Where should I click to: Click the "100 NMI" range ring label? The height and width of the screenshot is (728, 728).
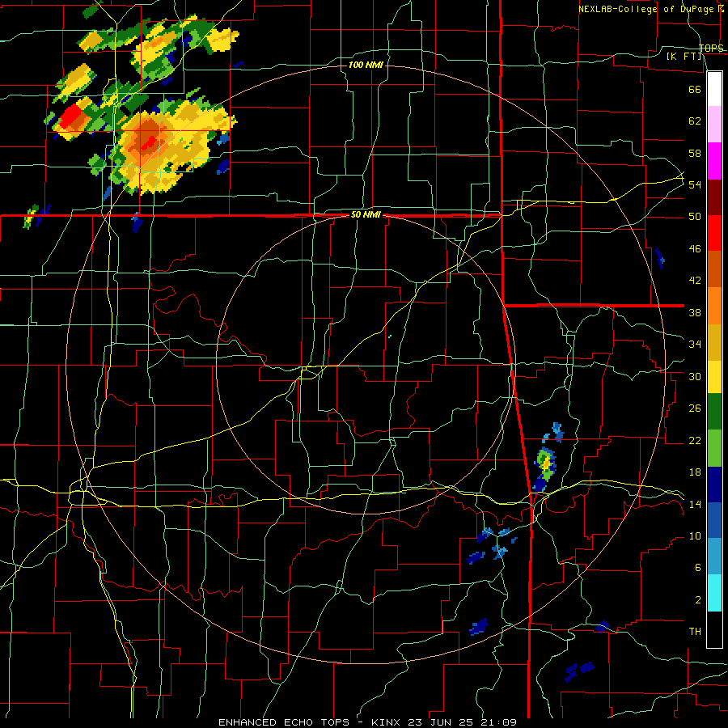[366, 65]
